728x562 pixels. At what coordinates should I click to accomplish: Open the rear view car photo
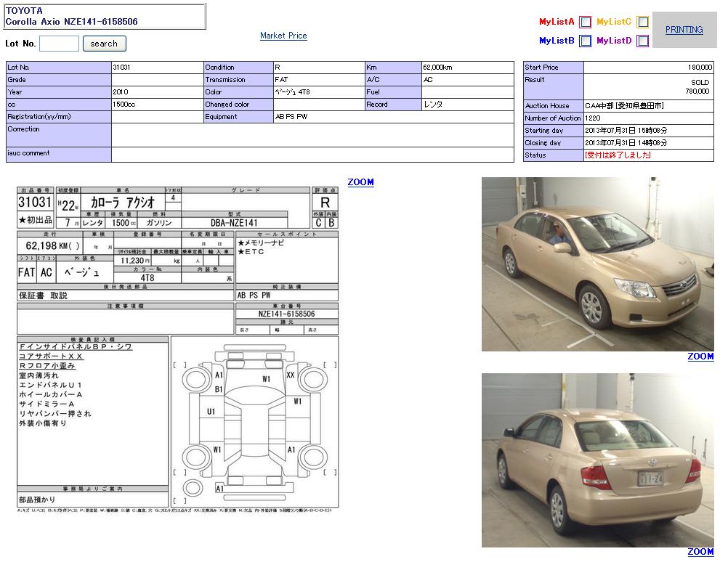(597, 460)
